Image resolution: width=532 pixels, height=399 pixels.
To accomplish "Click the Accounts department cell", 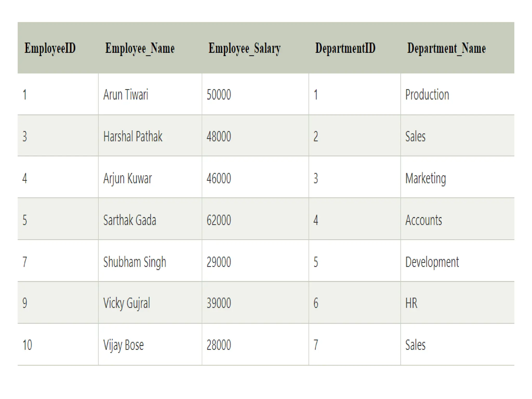I will tap(457, 219).
